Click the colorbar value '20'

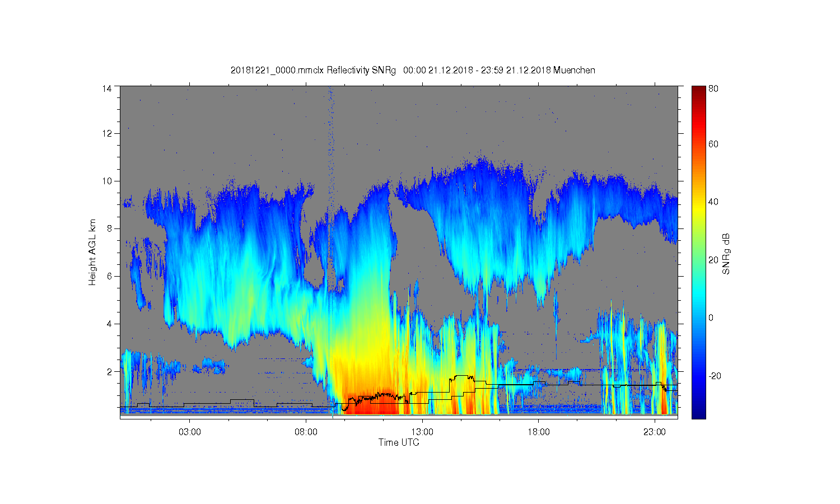click(x=713, y=260)
